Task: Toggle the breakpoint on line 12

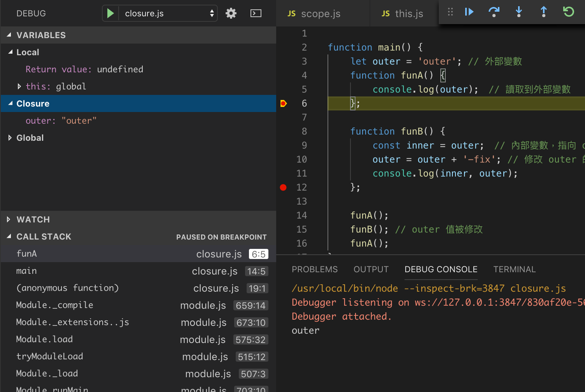Action: tap(283, 187)
